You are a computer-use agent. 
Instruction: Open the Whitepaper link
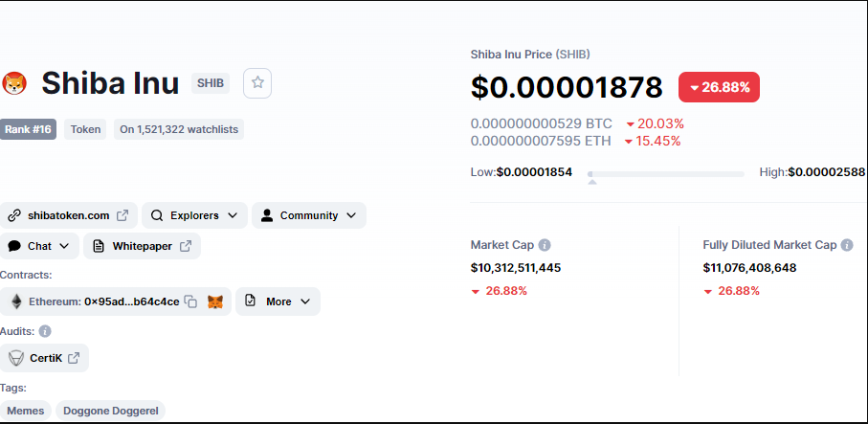tap(143, 246)
